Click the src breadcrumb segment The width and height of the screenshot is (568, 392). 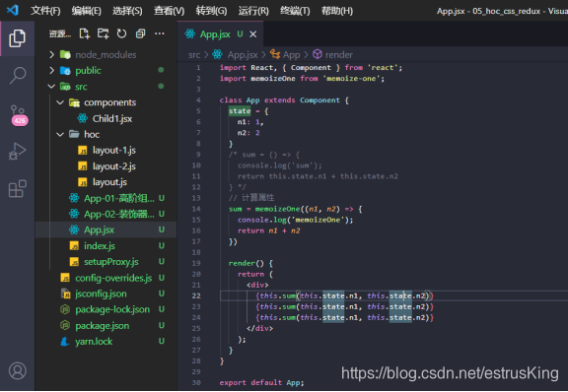[194, 54]
